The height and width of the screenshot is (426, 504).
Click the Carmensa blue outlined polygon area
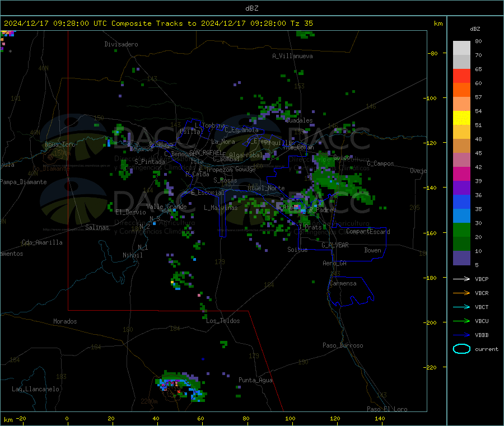(351, 291)
